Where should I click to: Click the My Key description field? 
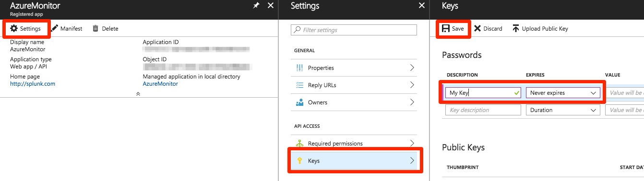coord(483,93)
